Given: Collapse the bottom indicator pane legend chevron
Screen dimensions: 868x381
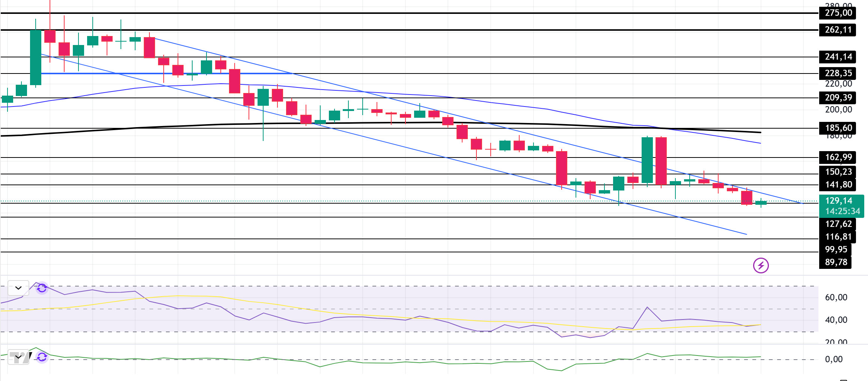Looking at the screenshot, I should click(18, 357).
